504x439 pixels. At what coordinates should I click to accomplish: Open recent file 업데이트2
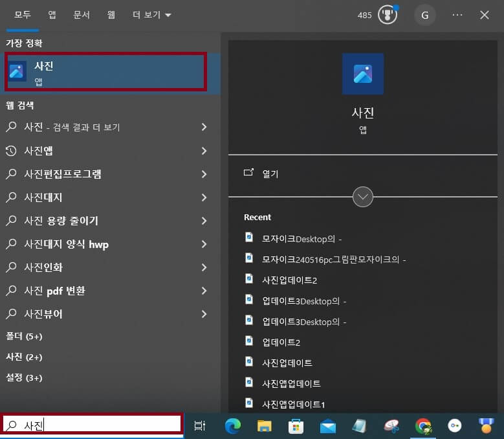coord(281,342)
